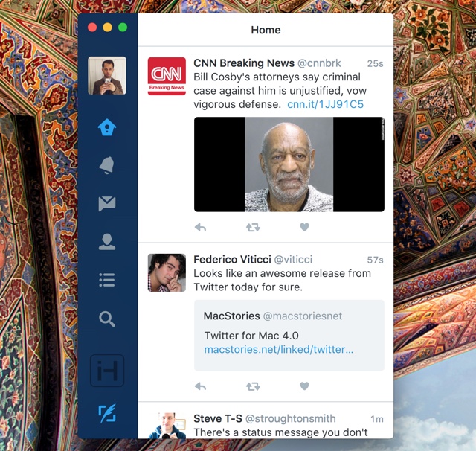Open the Lists icon in sidebar
Image resolution: width=476 pixels, height=451 pixels.
[107, 280]
